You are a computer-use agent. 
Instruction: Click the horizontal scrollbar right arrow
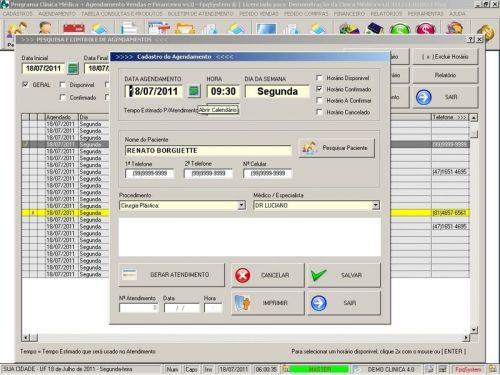point(466,338)
